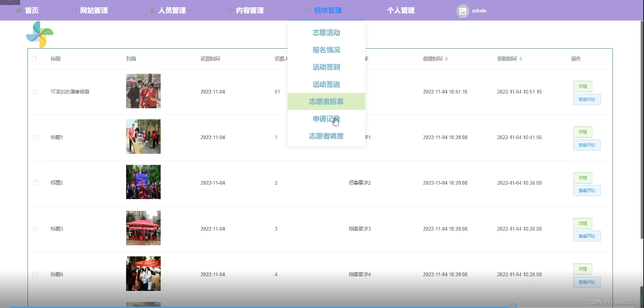Select 活动签退 from the dropdown

pos(326,84)
